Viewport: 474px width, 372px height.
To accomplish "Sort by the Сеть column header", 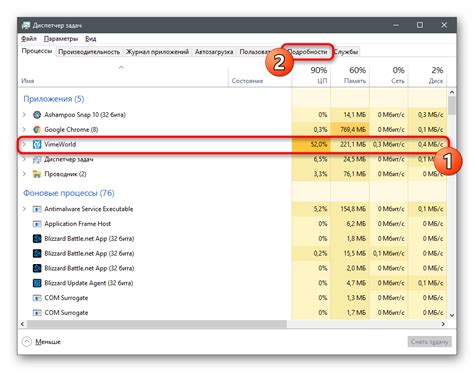I will click(x=389, y=75).
